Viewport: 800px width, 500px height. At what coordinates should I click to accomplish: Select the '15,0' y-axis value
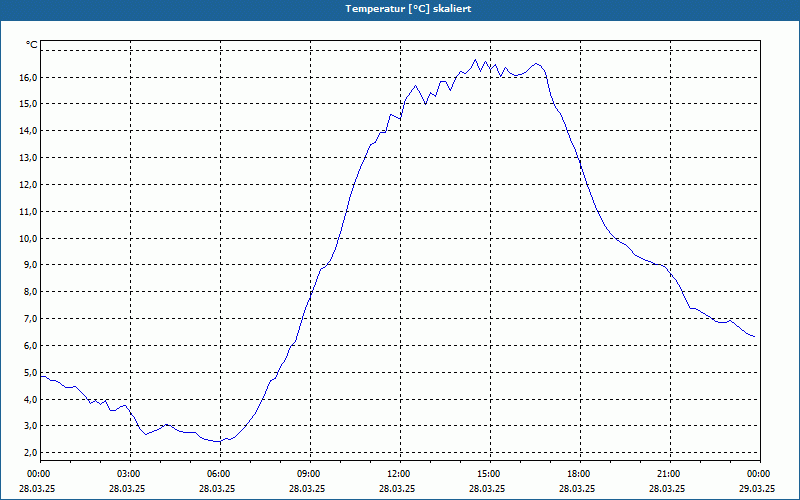pyautogui.click(x=29, y=104)
